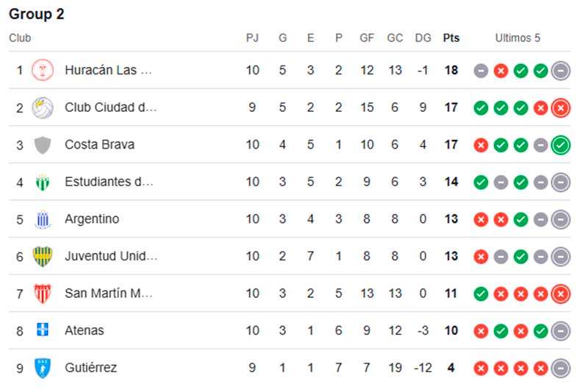Click the Group 2 heading
The height and width of the screenshot is (390, 588).
click(36, 14)
